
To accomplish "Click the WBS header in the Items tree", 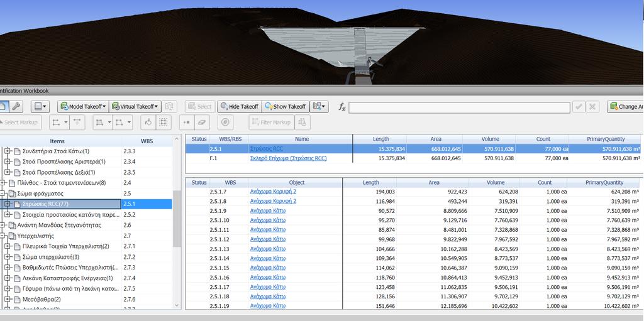I will (147, 141).
